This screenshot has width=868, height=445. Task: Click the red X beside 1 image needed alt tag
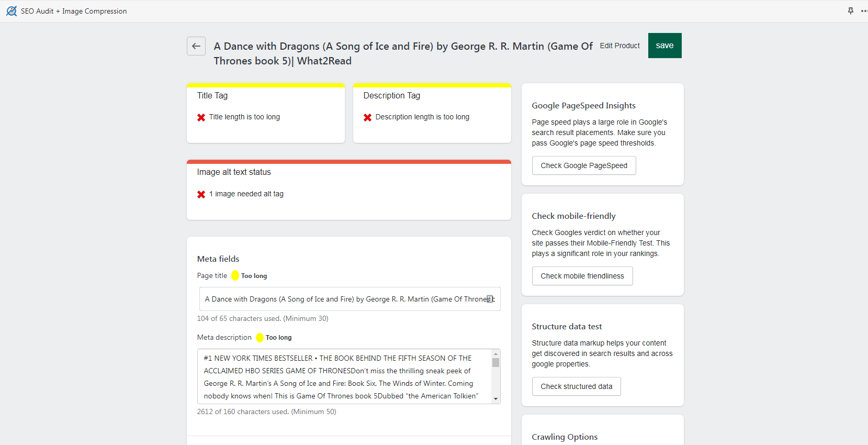click(x=201, y=194)
